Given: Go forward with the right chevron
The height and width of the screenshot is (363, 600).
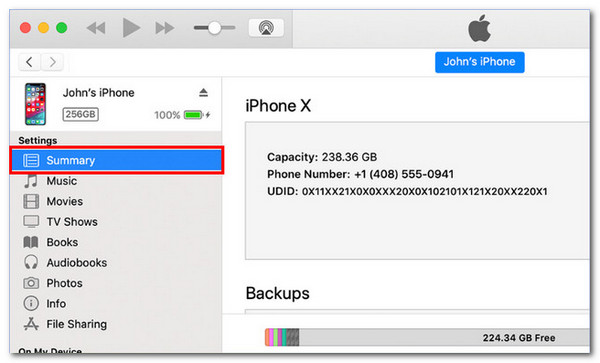Looking at the screenshot, I should coord(52,62).
